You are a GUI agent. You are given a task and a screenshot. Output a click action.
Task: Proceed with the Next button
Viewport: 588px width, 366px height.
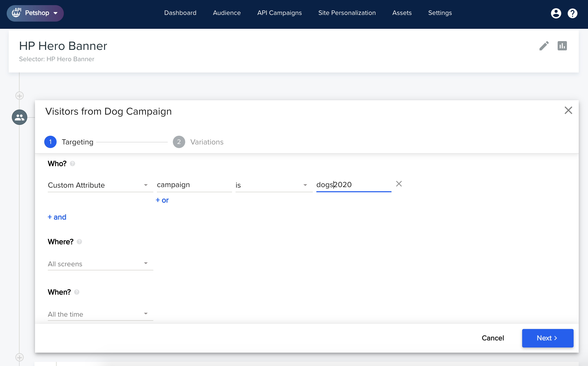(x=548, y=338)
